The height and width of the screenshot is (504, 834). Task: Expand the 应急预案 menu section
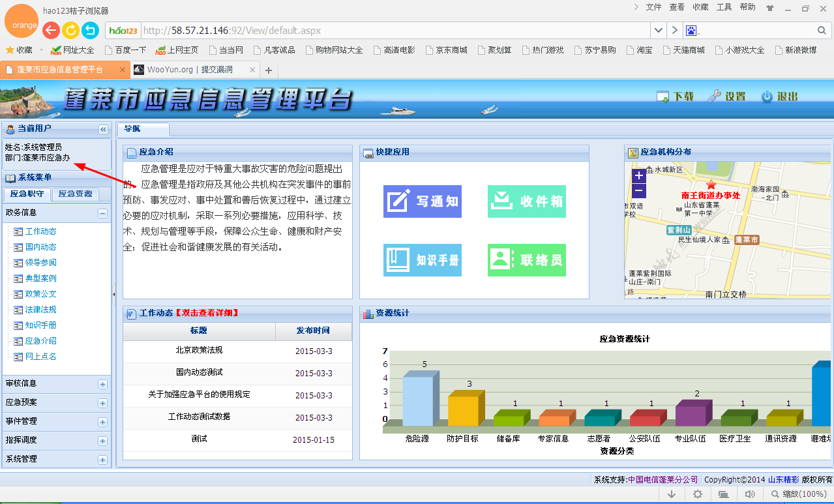pyautogui.click(x=102, y=403)
